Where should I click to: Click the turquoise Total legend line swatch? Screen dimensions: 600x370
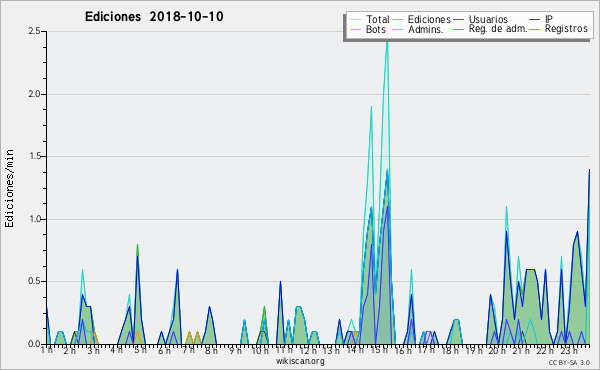[355, 20]
